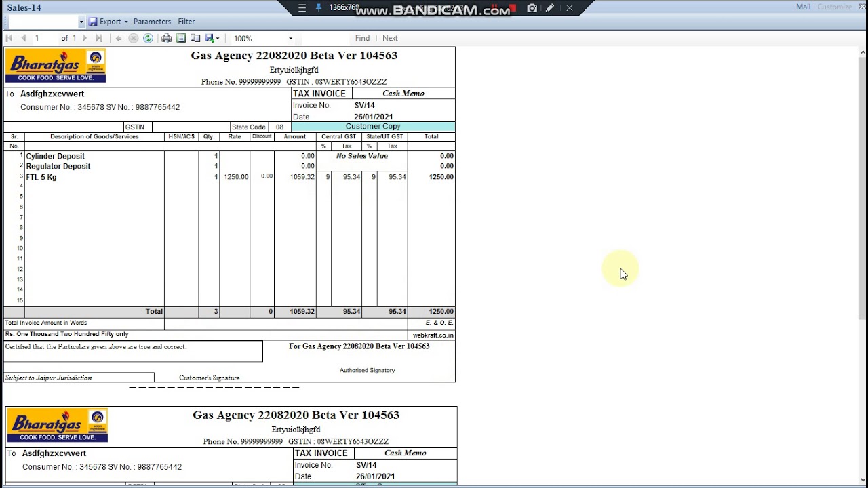Screen dimensions: 868x488
Task: Click the amount 1059.32 in FTL row
Action: click(302, 177)
